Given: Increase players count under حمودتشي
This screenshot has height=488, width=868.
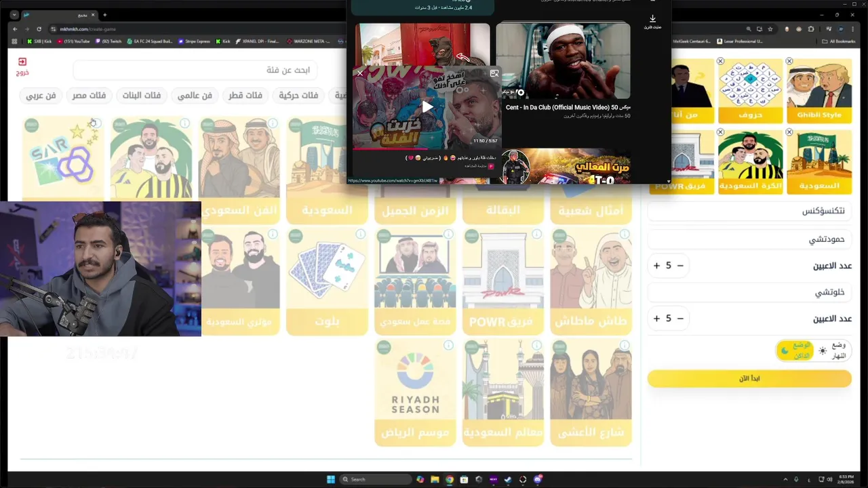Looking at the screenshot, I should coord(656,266).
